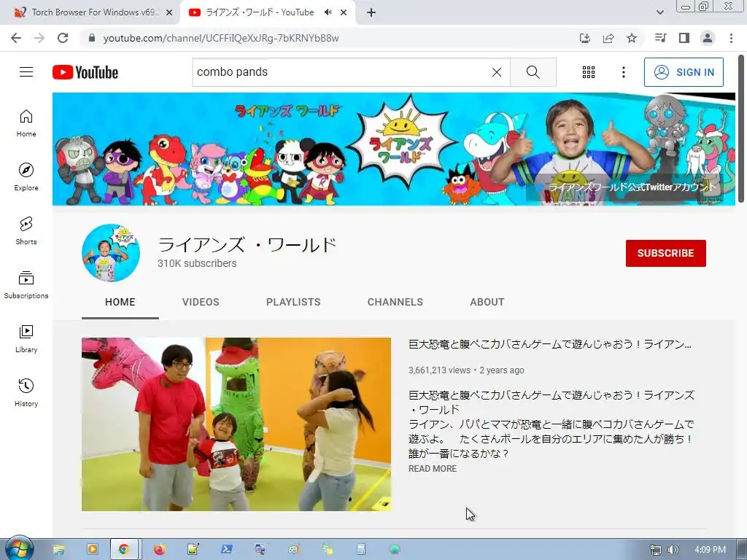Select the HOME channel tab
Image resolution: width=747 pixels, height=560 pixels.
[x=120, y=302]
